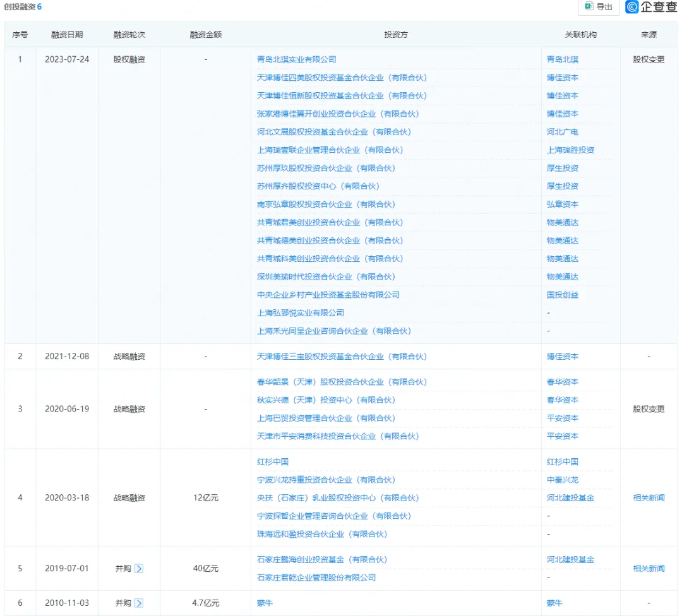Screen dimensions: 682x616
Task: Open 河北建投基金 beside 石家庄鹏海创业投资基金
Action: click(x=570, y=560)
